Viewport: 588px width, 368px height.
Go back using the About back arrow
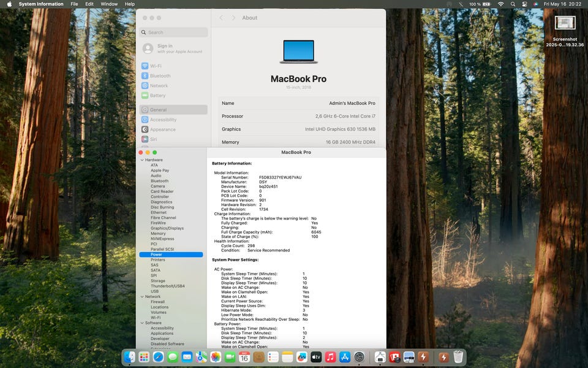click(x=221, y=18)
